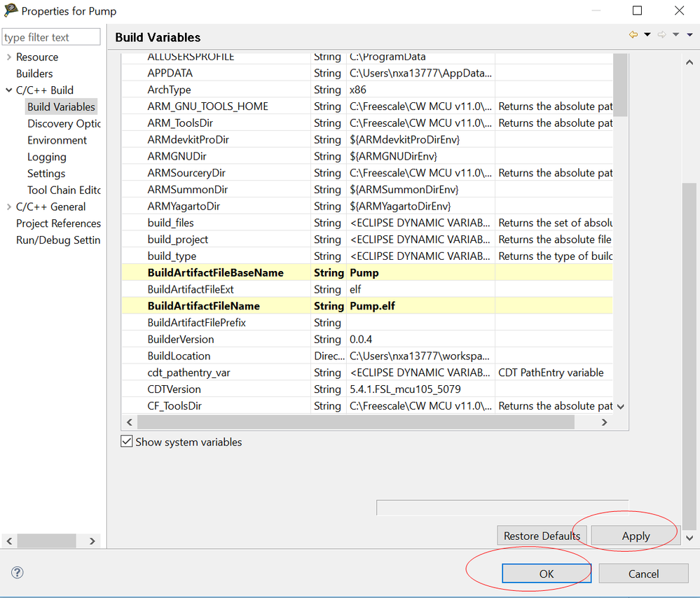
Task: Click the Properties for Pump window icon
Action: coord(11,11)
